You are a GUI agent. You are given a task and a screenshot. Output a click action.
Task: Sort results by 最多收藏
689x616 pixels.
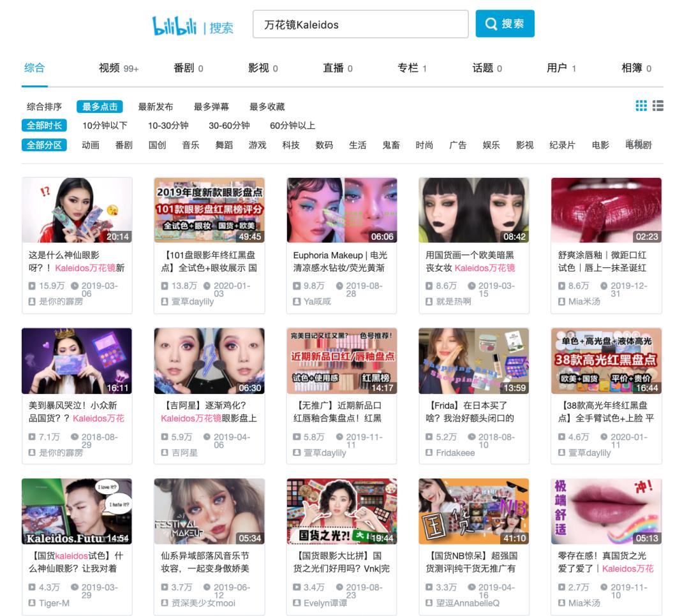click(x=267, y=106)
